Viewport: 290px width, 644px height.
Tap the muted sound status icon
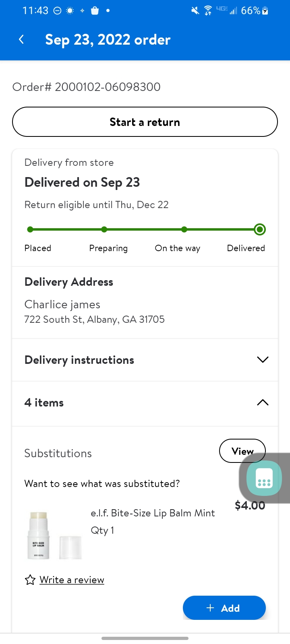point(195,11)
